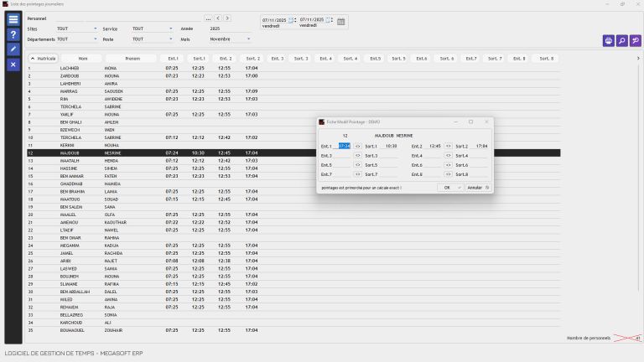Click the Sort. 2 column header

click(252, 59)
